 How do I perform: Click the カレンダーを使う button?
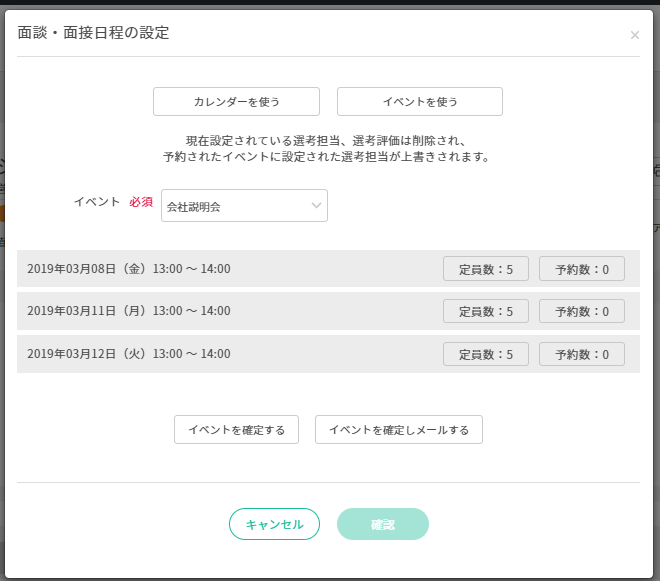tap(236, 102)
